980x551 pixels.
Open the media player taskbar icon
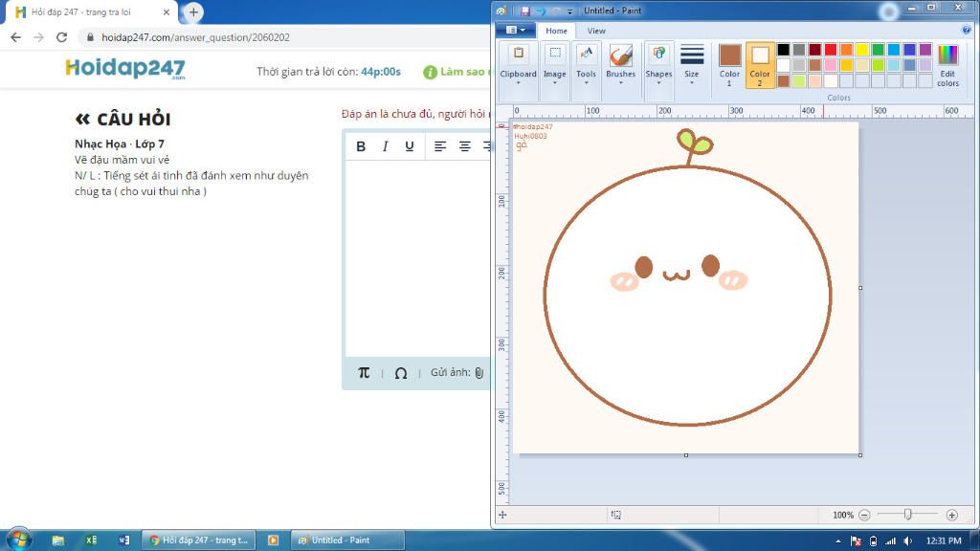pyautogui.click(x=273, y=540)
